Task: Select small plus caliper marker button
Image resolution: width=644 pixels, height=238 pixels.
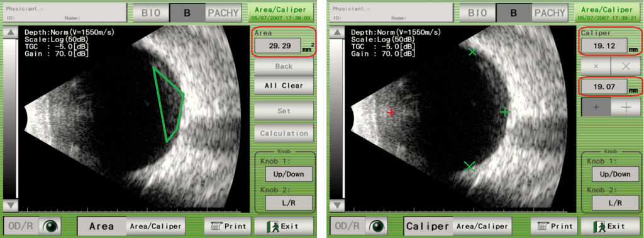Action: [x=596, y=106]
